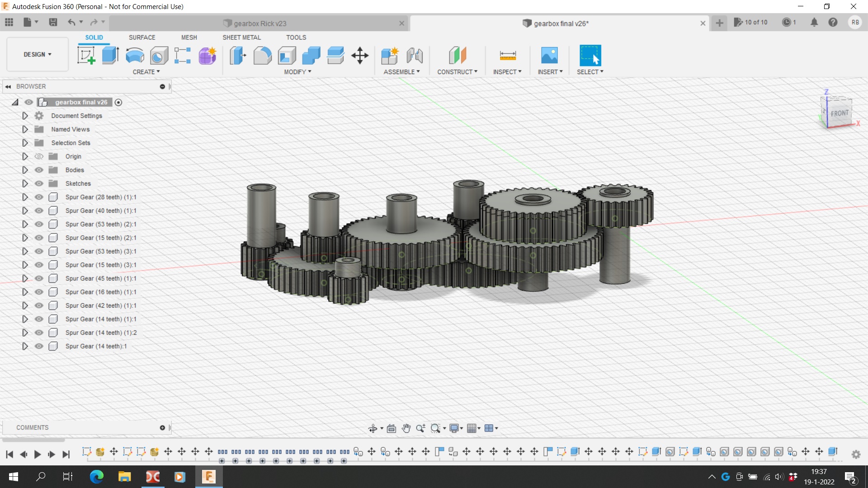
Task: Toggle visibility of Bodies folder
Action: [x=39, y=170]
